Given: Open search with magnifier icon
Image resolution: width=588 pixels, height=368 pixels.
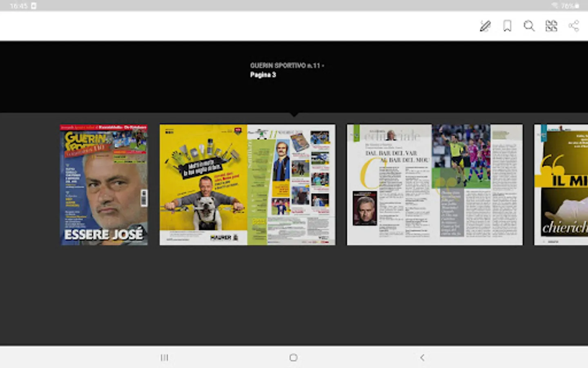Looking at the screenshot, I should [x=529, y=26].
